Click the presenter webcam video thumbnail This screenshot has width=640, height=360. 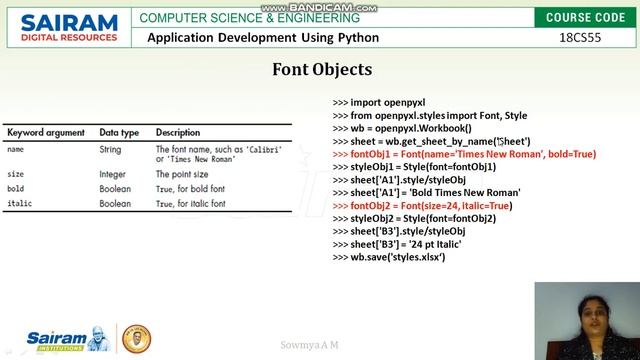[x=587, y=321]
